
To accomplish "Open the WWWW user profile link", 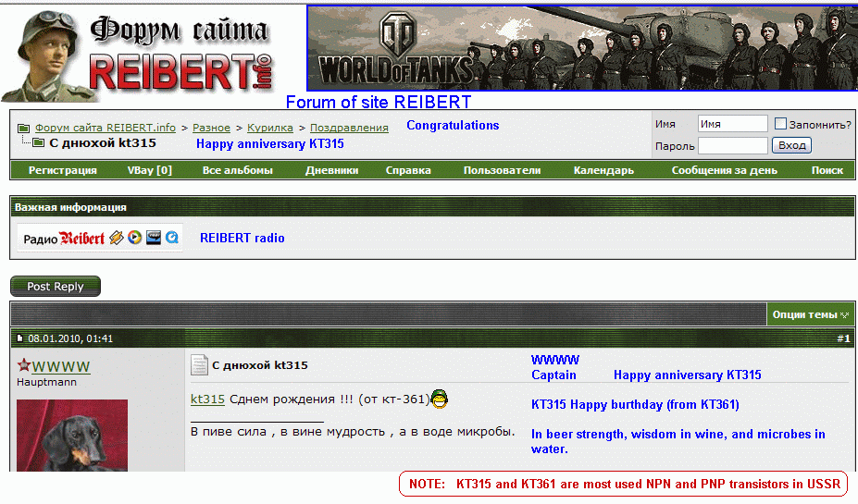I will 61,365.
